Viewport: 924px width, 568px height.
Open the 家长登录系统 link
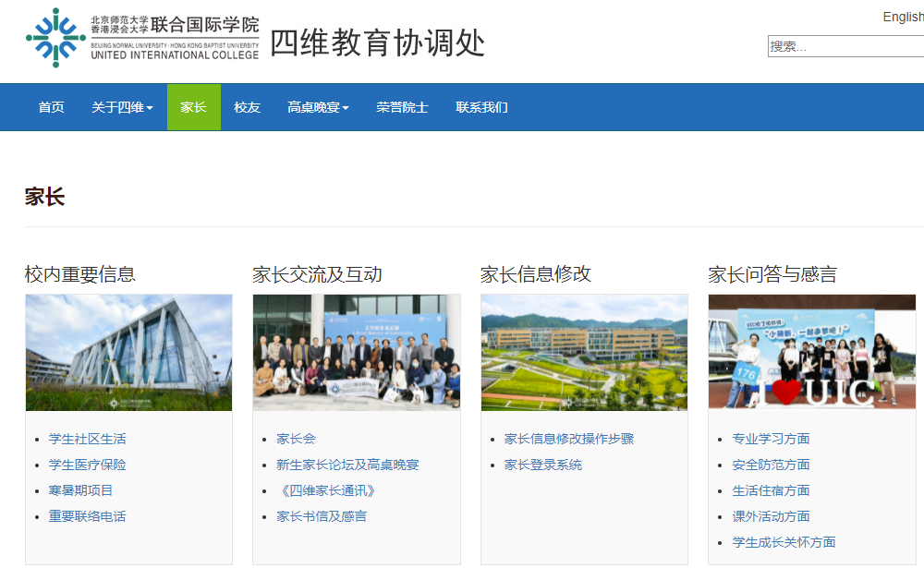(x=543, y=465)
